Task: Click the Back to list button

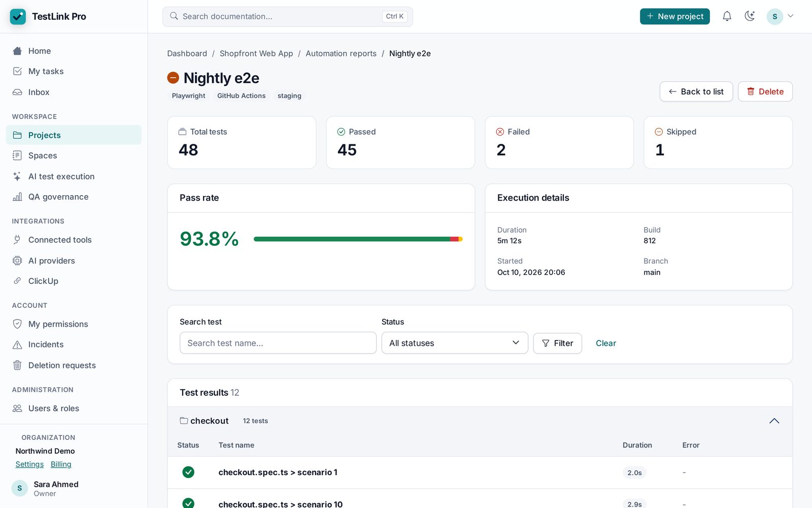Action: pyautogui.click(x=696, y=91)
